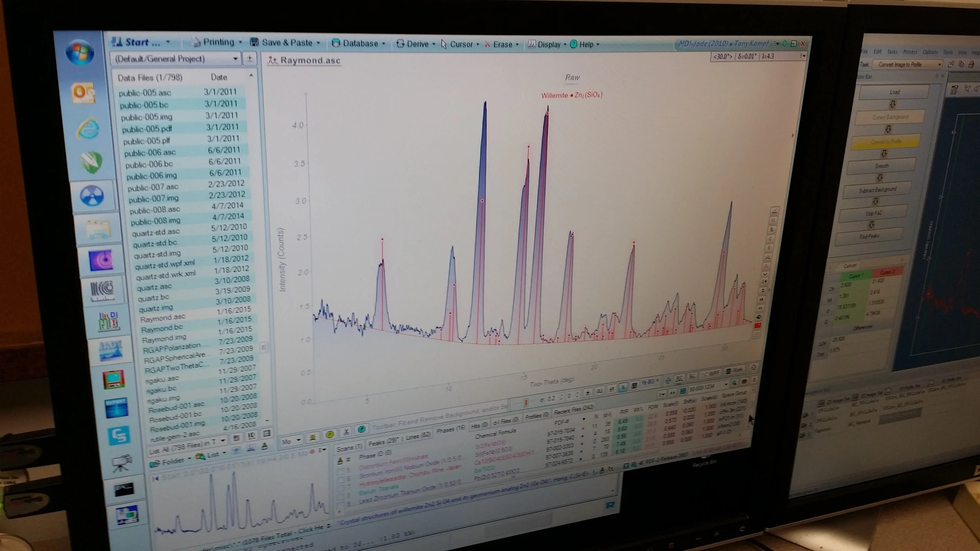Click the magnifier search icon next to the PDF number field
Screen dimensions: 980x551
[x=734, y=382]
